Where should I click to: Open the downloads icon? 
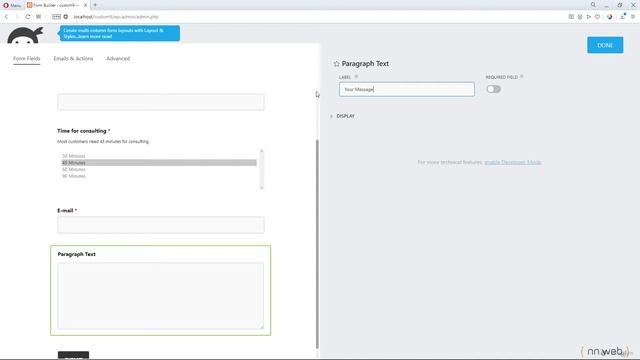(623, 17)
